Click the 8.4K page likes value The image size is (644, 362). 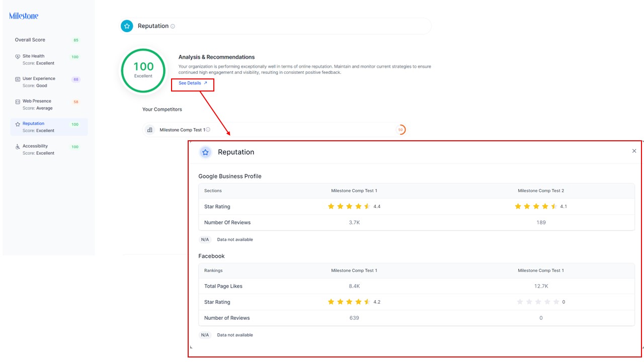[354, 287]
